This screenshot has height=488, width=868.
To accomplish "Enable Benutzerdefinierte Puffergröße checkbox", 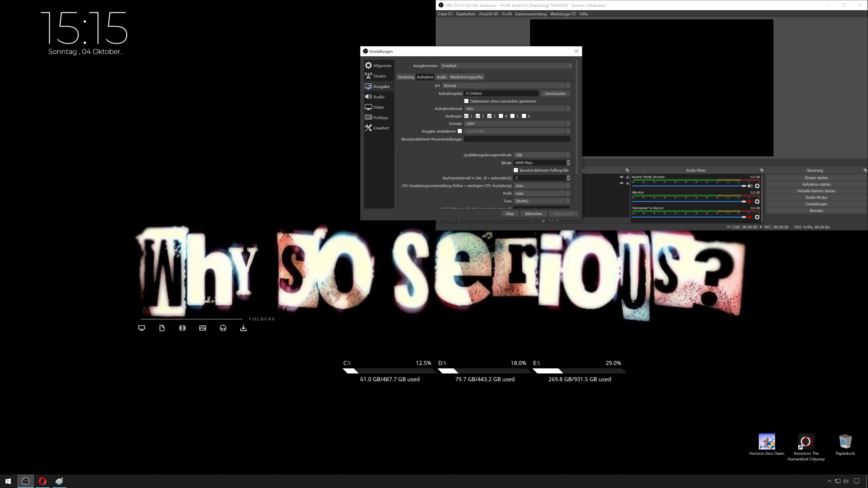I will point(516,170).
